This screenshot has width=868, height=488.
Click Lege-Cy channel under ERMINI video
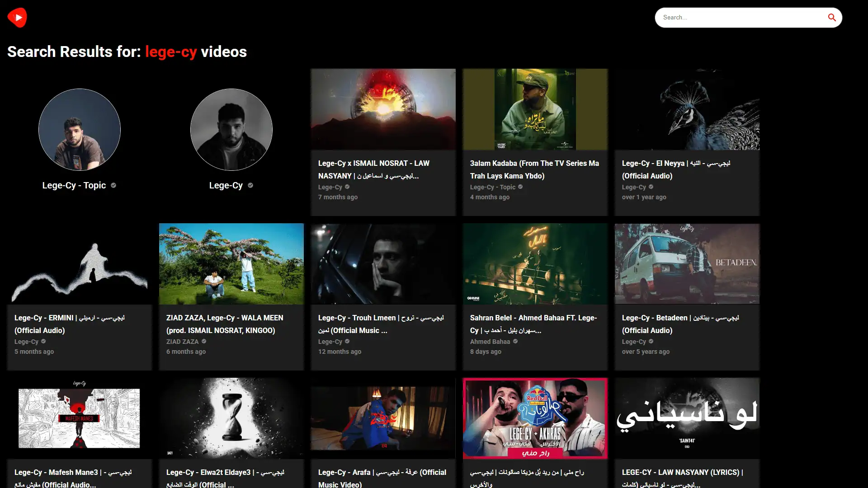[x=26, y=342]
